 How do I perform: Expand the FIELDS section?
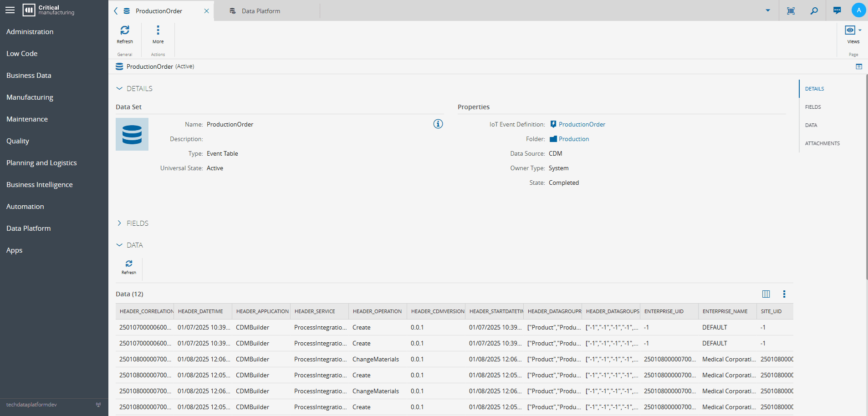120,223
